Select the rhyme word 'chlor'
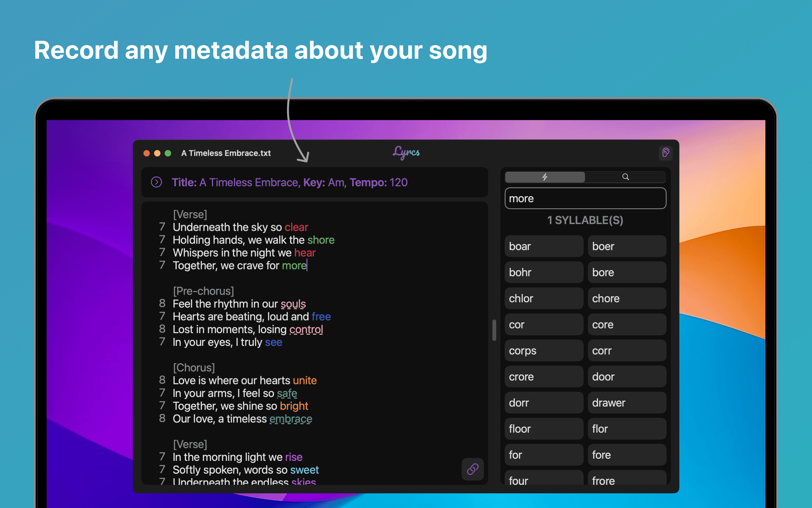The height and width of the screenshot is (508, 812). click(544, 298)
